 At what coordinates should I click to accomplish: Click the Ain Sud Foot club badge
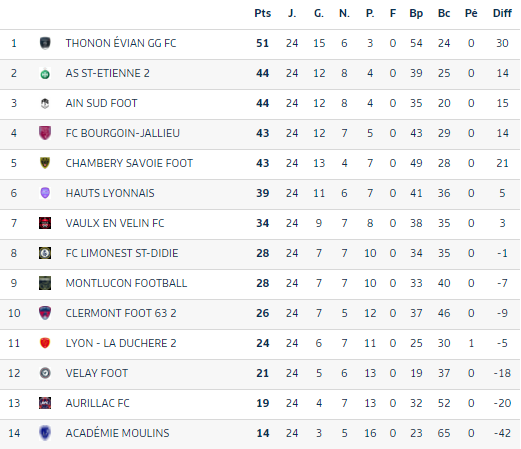[45, 103]
